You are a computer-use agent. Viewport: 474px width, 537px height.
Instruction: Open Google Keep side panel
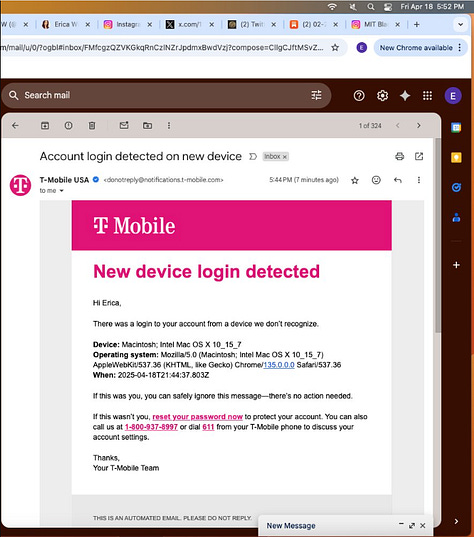point(456,158)
